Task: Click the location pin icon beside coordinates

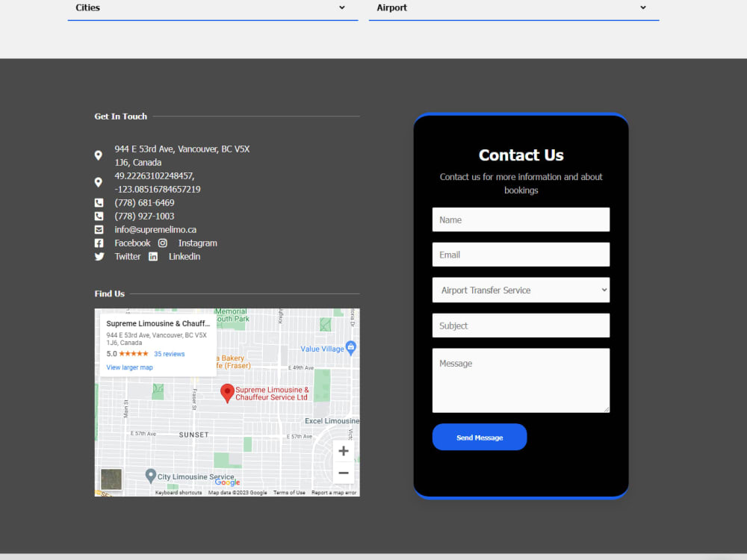Action: (x=98, y=182)
